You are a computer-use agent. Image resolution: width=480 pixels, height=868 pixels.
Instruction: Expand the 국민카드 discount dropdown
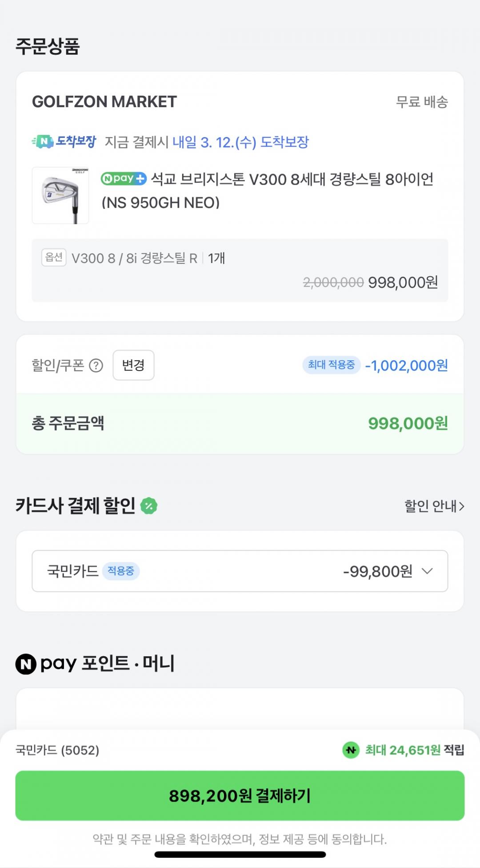(240, 571)
